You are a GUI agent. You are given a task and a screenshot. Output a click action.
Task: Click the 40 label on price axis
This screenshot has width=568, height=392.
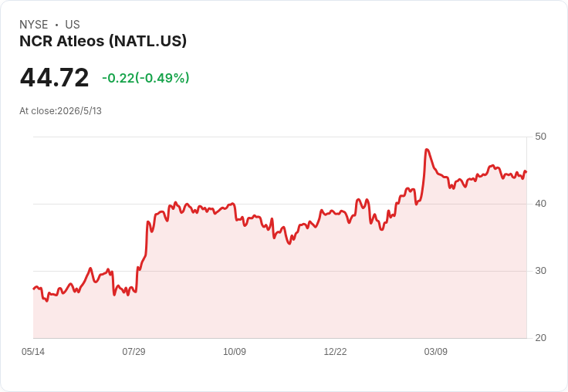(540, 204)
